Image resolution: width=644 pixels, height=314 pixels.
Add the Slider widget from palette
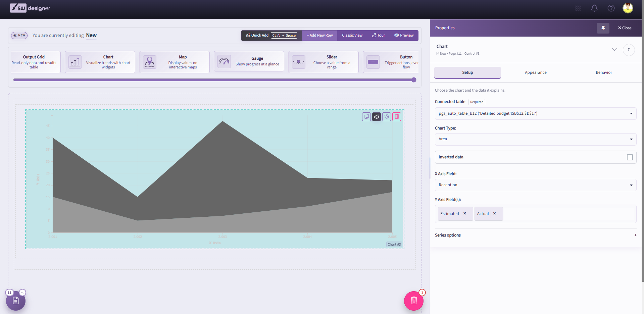324,62
